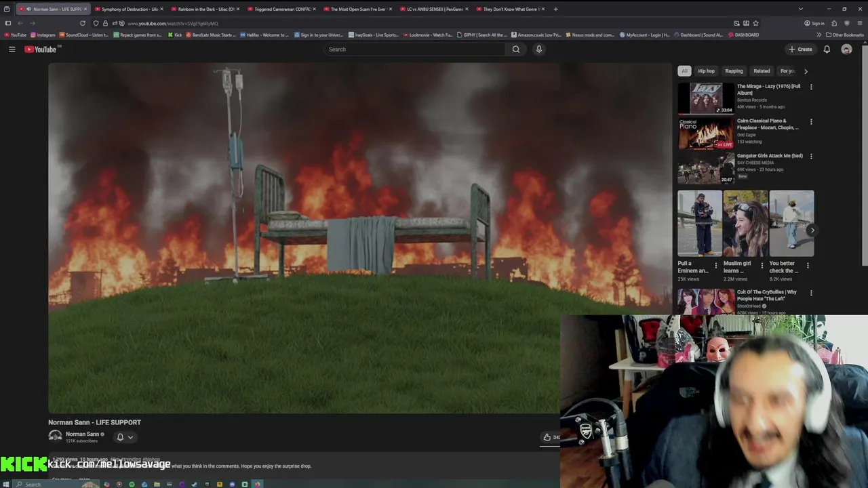868x488 pixels.
Task: Open a new browser tab
Action: click(556, 9)
